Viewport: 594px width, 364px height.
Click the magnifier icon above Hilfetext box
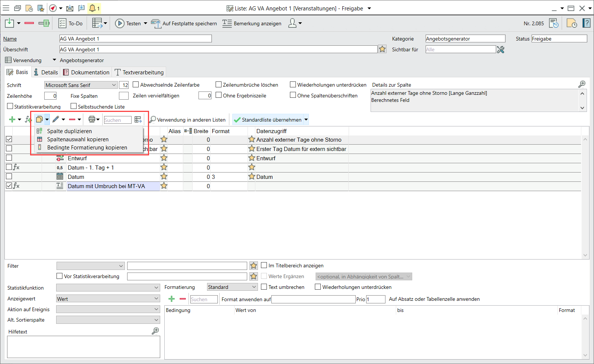coord(155,331)
